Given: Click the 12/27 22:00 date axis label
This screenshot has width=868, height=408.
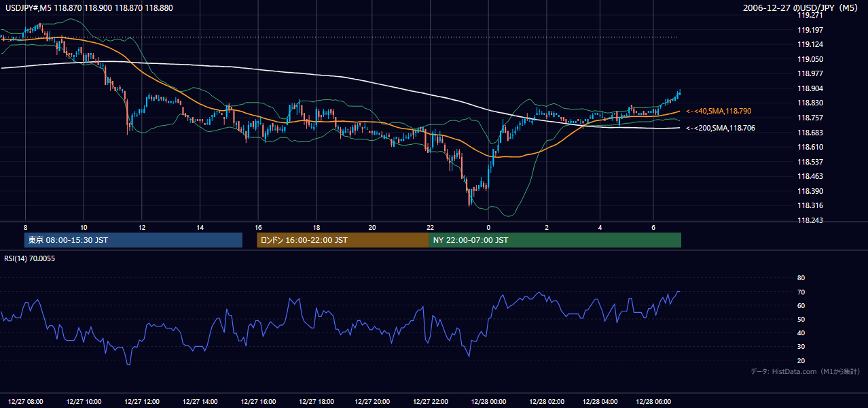Looking at the screenshot, I should tap(431, 402).
